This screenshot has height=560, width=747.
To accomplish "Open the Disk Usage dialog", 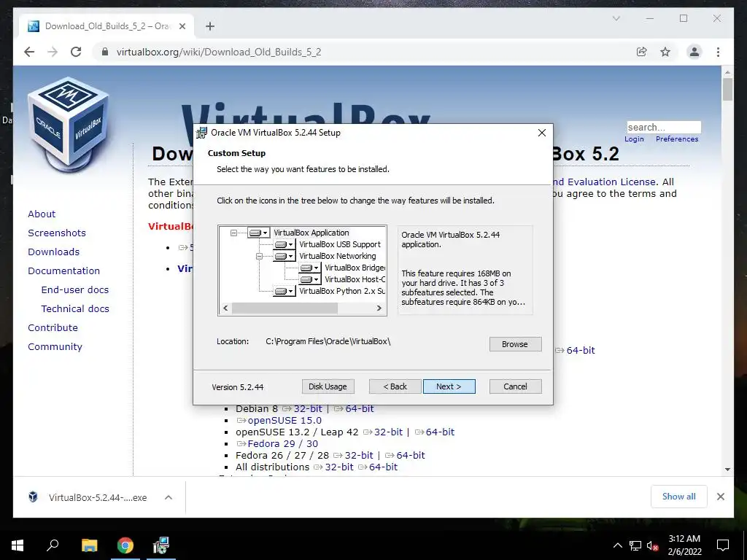I will point(328,386).
